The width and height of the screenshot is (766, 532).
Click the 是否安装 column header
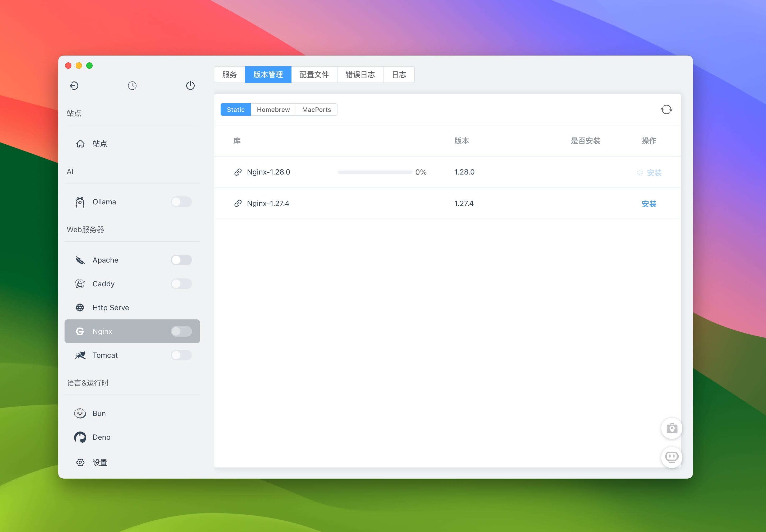pyautogui.click(x=586, y=141)
